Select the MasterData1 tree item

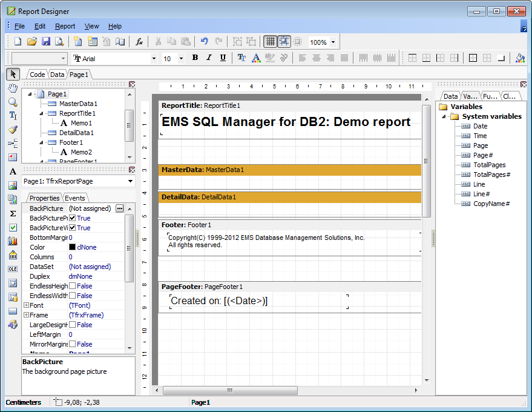coord(78,104)
